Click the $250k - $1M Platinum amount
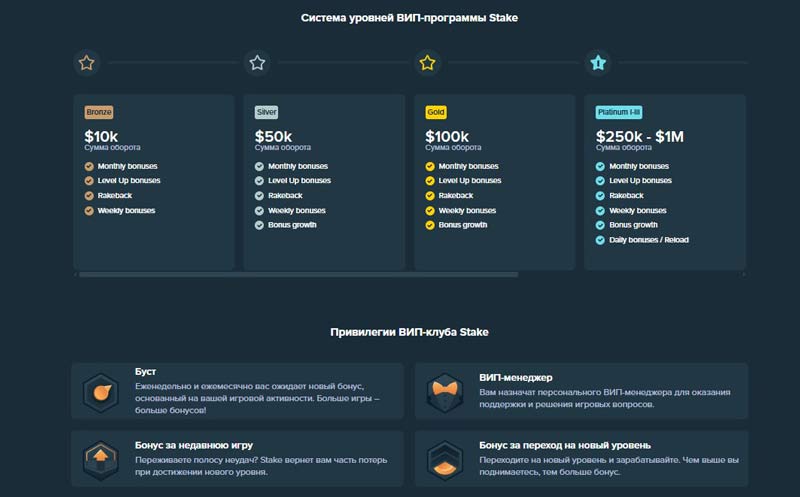This screenshot has height=497, width=800. 640,136
